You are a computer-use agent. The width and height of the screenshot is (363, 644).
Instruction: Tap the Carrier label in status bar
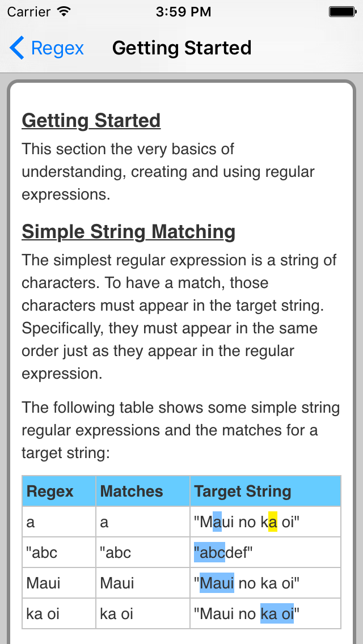[29, 12]
